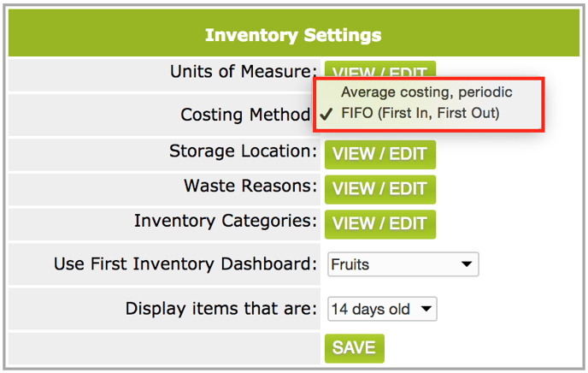Click the Inventory Settings header
This screenshot has height=373, width=588.
[293, 35]
